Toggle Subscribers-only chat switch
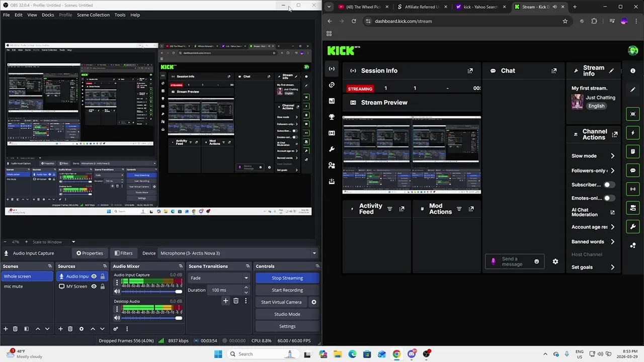Image resolution: width=644 pixels, height=362 pixels. point(609,185)
